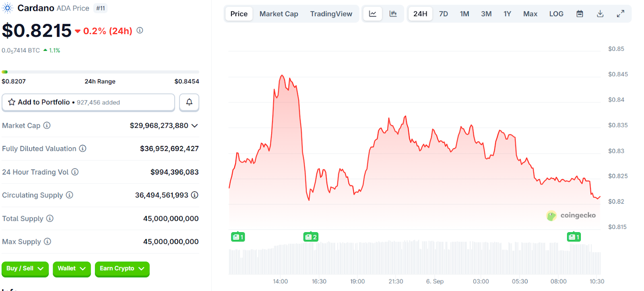Open the Wallet dropdown
644x291 pixels.
pyautogui.click(x=71, y=269)
